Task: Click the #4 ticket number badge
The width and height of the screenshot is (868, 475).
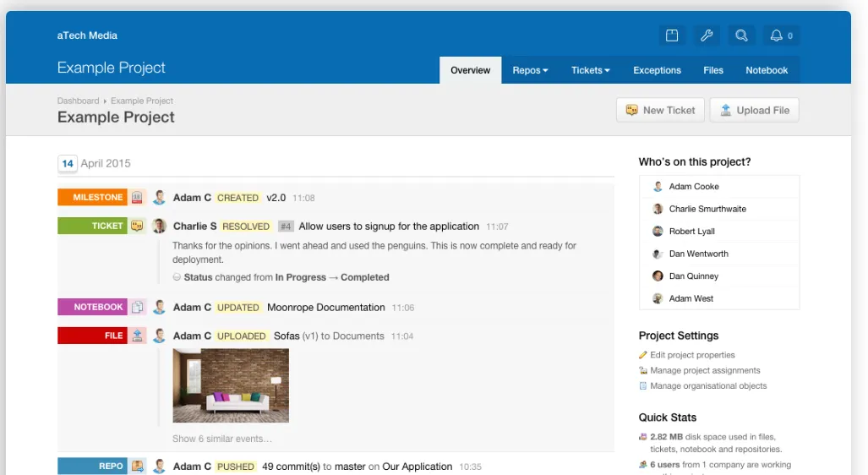Action: point(286,227)
